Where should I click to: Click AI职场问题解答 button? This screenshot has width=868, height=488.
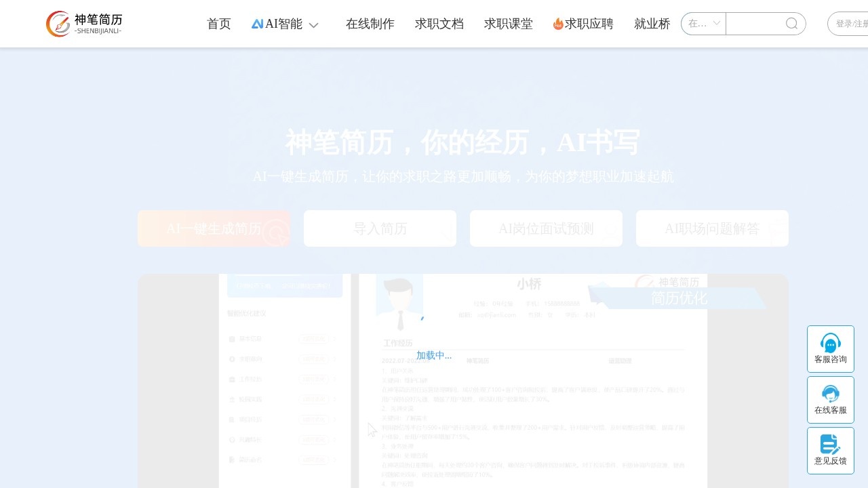[x=712, y=228]
